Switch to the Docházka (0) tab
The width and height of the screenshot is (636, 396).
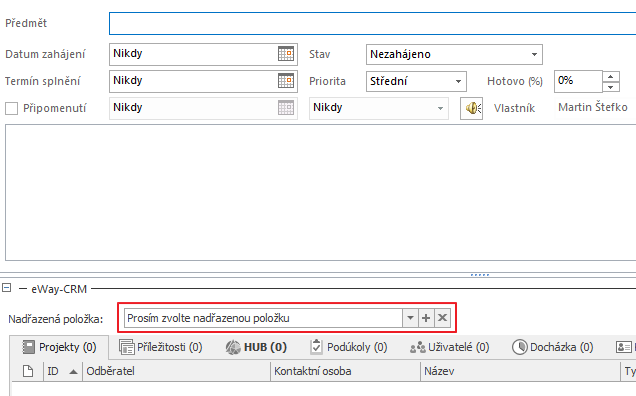[x=552, y=347]
